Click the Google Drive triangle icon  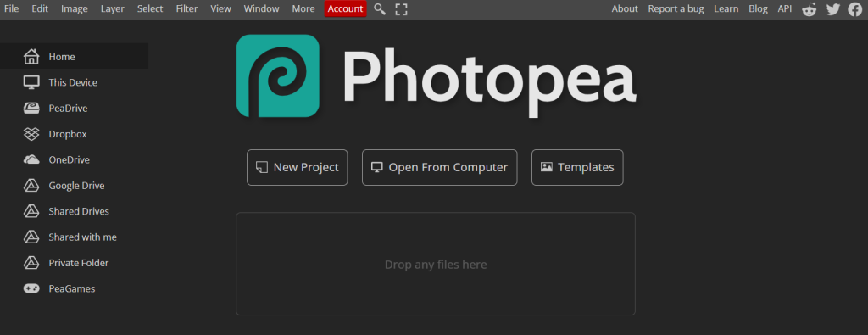31,186
